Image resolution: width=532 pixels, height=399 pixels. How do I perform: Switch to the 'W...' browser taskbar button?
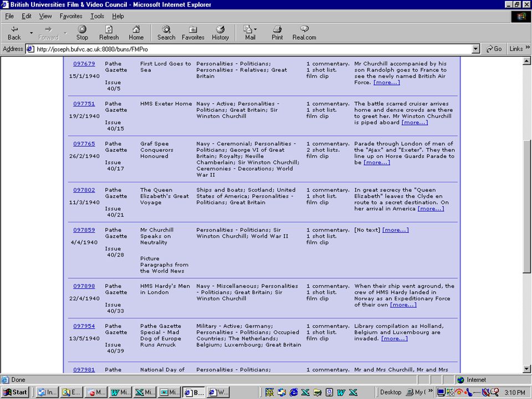pos(218,392)
